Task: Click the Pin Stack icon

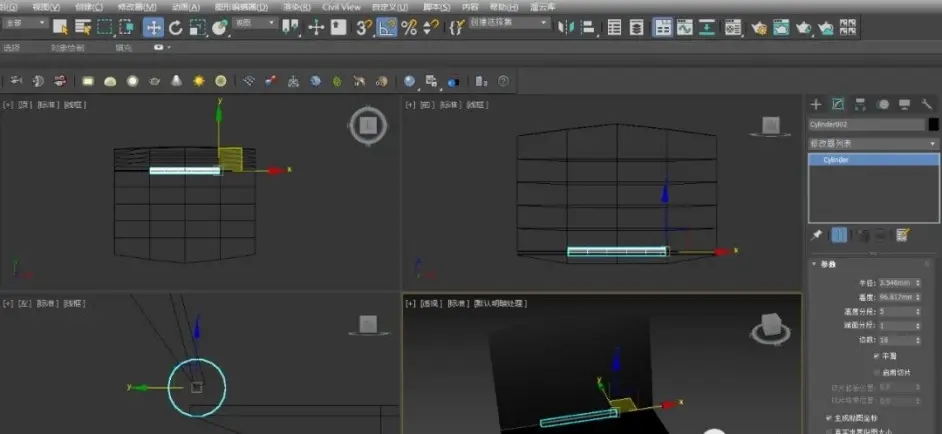Action: pyautogui.click(x=816, y=235)
